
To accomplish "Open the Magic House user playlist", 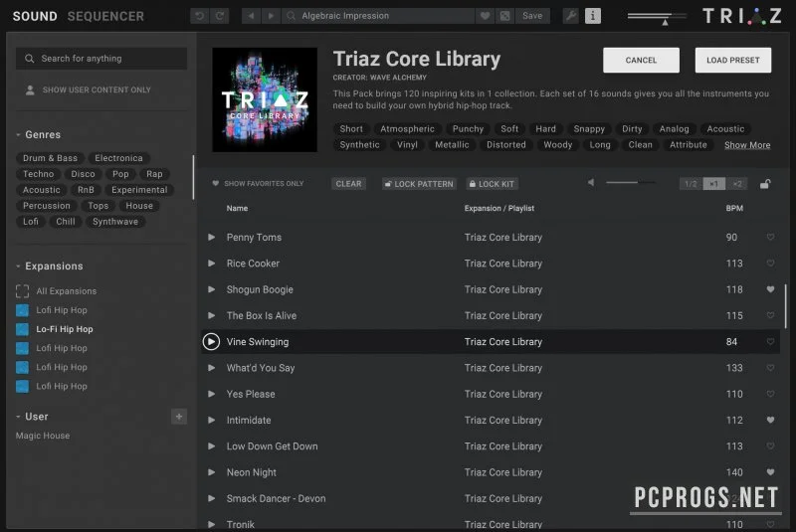I will [x=43, y=436].
